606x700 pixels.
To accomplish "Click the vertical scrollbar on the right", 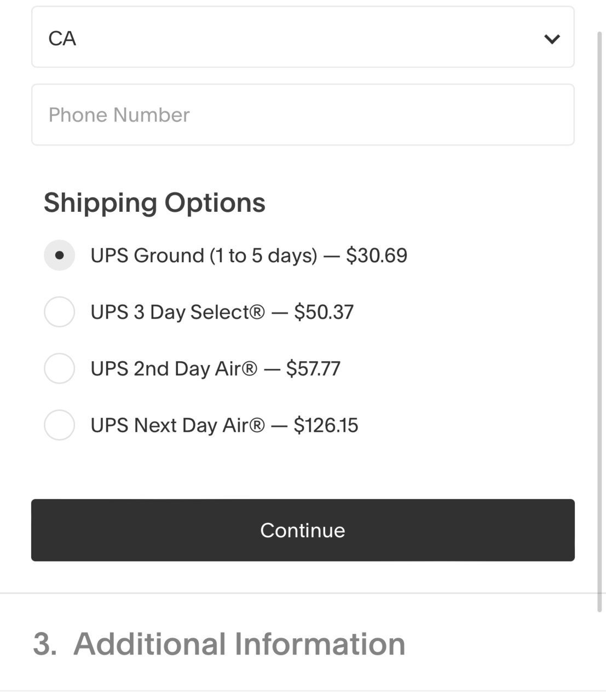I will [x=601, y=323].
